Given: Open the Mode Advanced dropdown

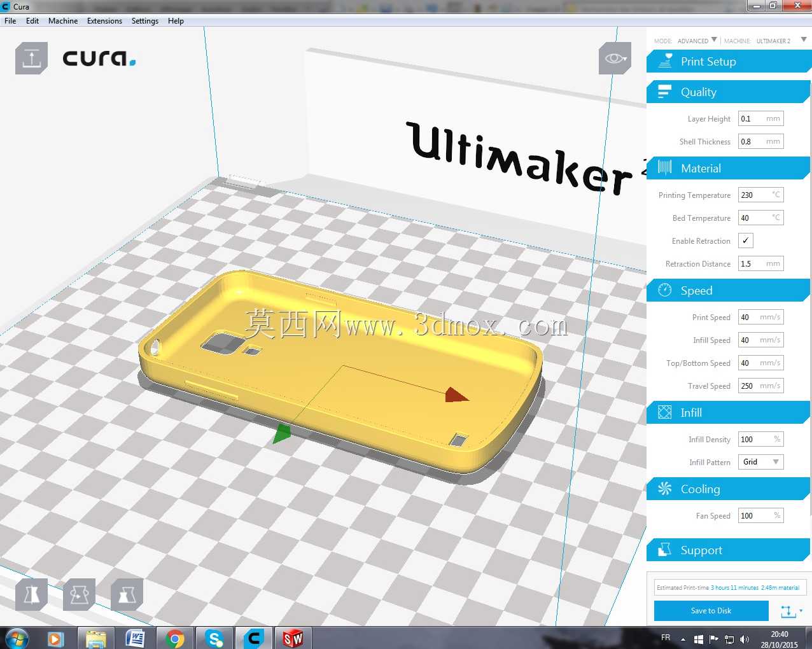Looking at the screenshot, I should coord(697,41).
